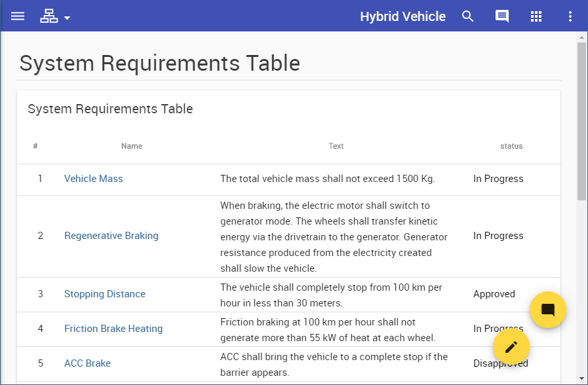The image size is (588, 385).
Task: Open search with the magnifier icon
Action: click(467, 16)
